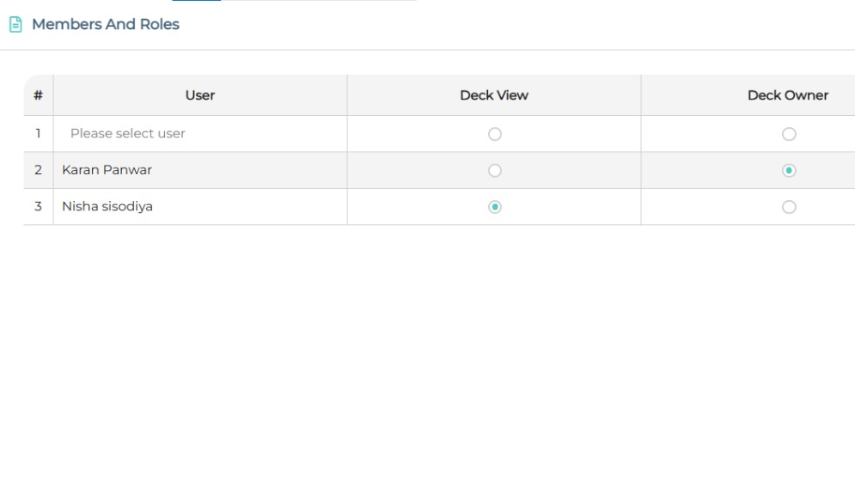Click row number 2 in the table
The image size is (855, 504).
[38, 171]
